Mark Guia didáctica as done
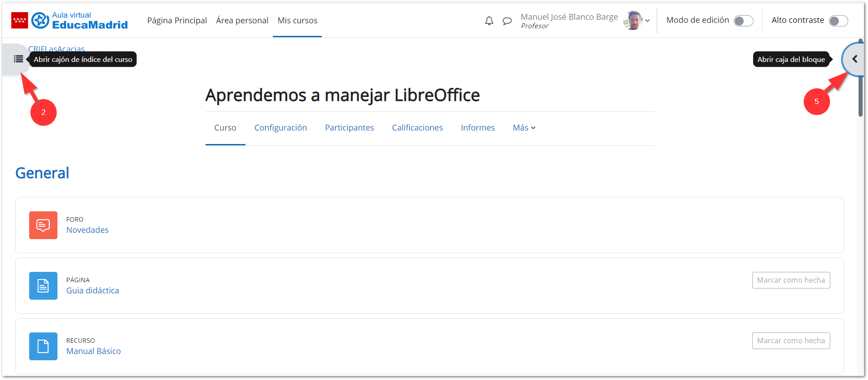 pos(791,280)
